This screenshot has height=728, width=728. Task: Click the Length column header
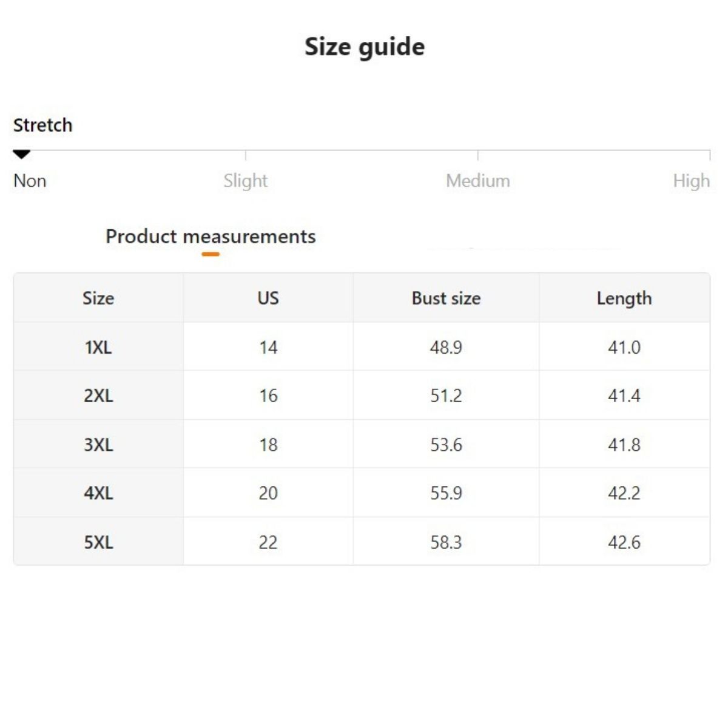click(624, 298)
